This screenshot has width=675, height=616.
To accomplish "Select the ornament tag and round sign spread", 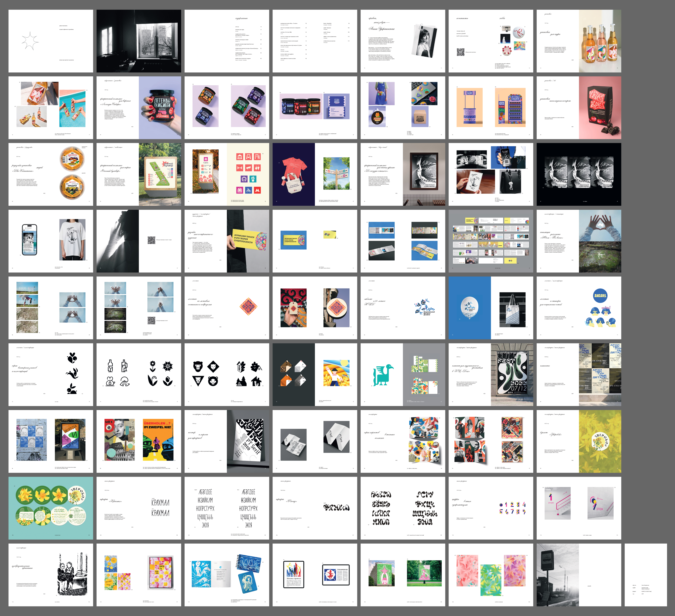I will (x=315, y=308).
